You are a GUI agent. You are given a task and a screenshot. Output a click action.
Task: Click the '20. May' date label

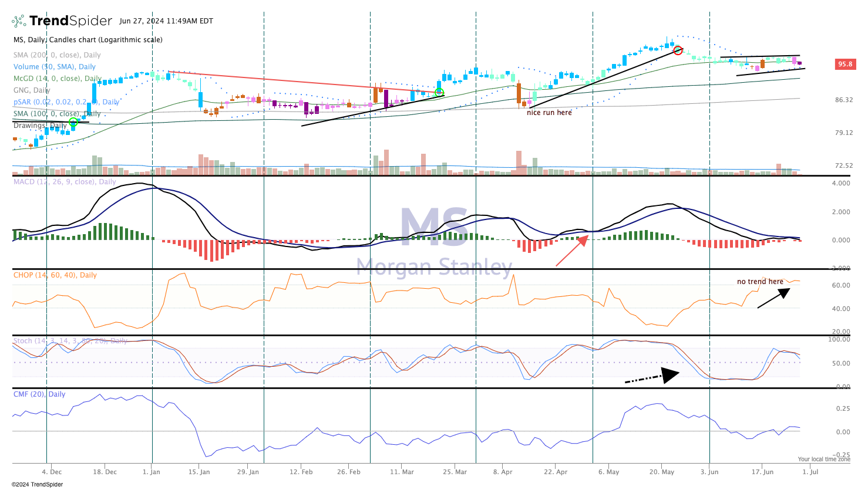[662, 472]
